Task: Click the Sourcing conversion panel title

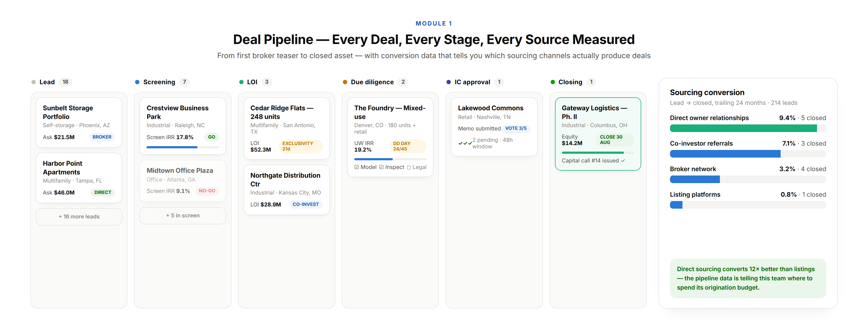Action: [x=707, y=92]
